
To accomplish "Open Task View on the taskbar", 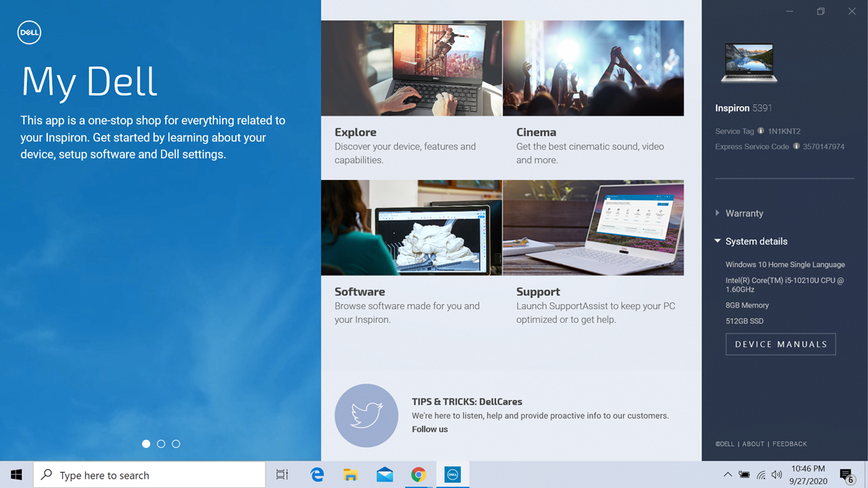I will pyautogui.click(x=282, y=475).
